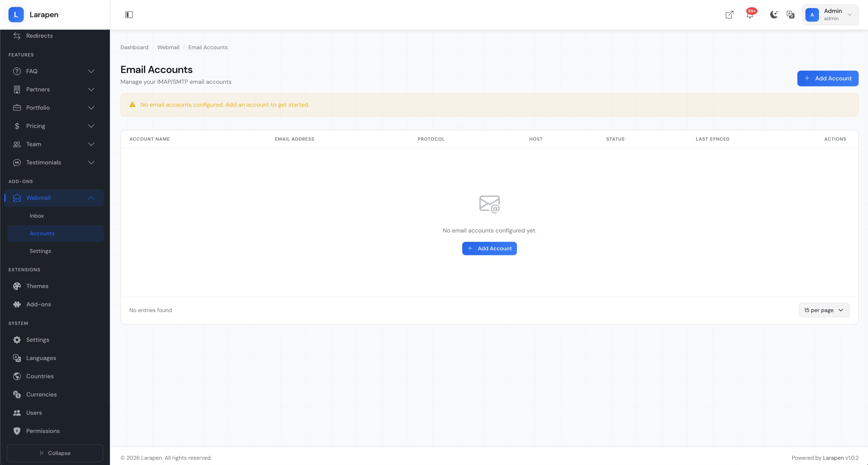Click the external site link icon

(729, 15)
